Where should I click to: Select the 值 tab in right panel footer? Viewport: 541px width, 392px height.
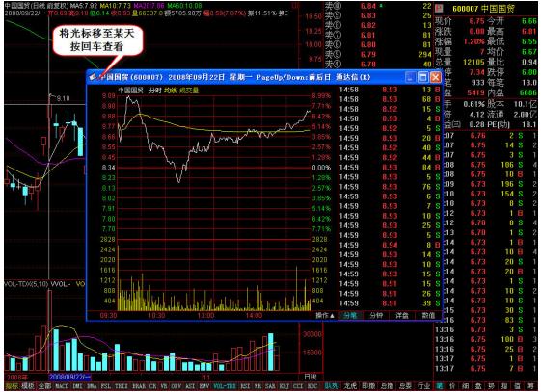517,386
